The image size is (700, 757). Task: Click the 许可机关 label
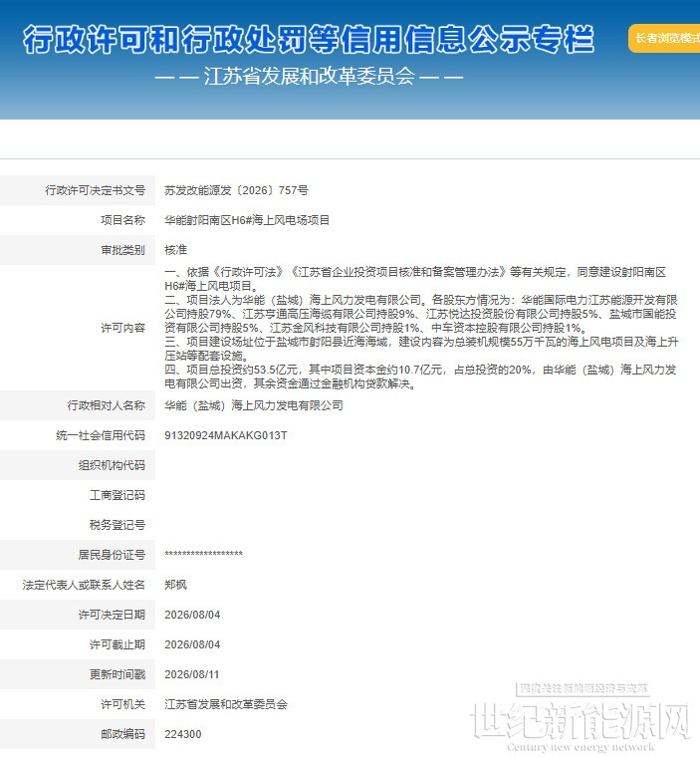(x=122, y=705)
